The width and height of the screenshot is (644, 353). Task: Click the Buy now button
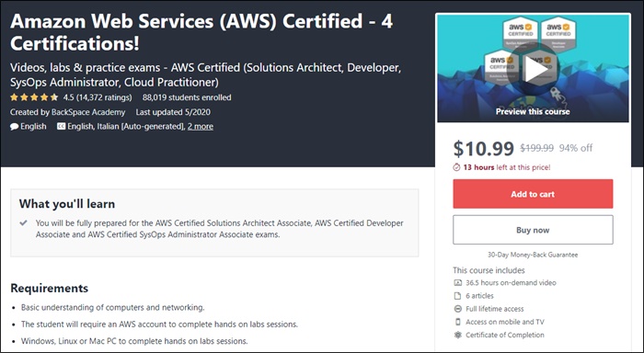533,230
